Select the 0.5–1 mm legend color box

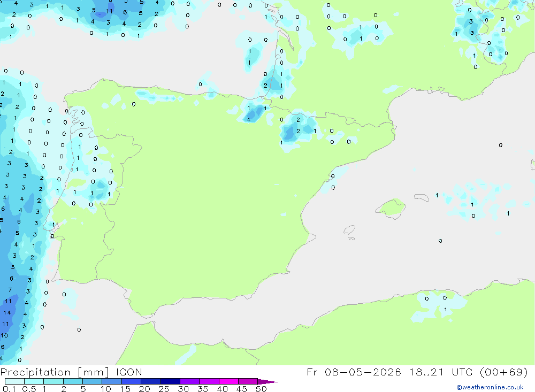[x=34, y=381]
